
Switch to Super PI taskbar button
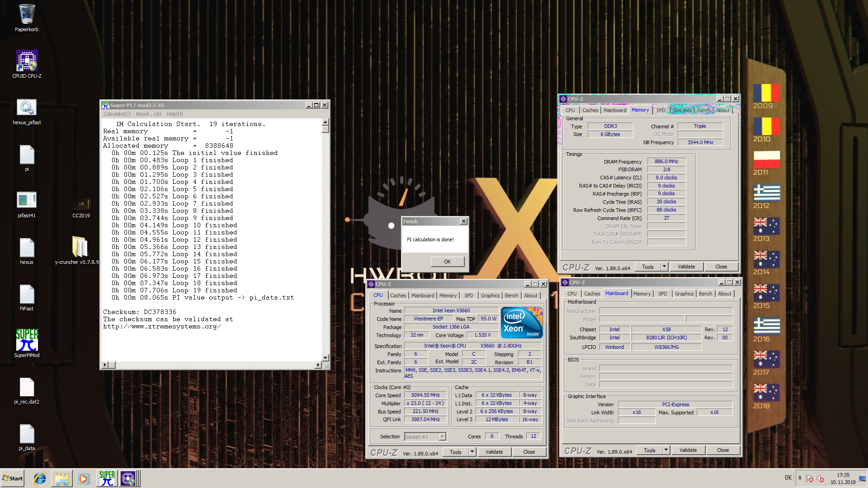[107, 479]
